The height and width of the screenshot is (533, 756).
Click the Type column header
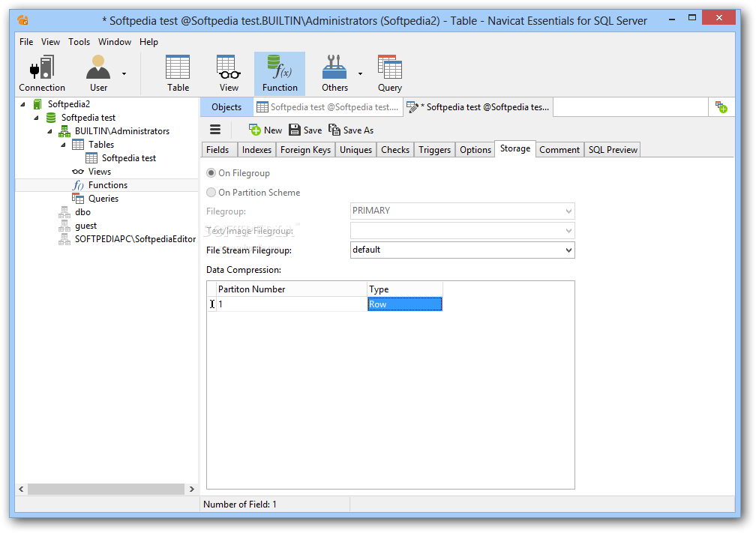coord(404,289)
